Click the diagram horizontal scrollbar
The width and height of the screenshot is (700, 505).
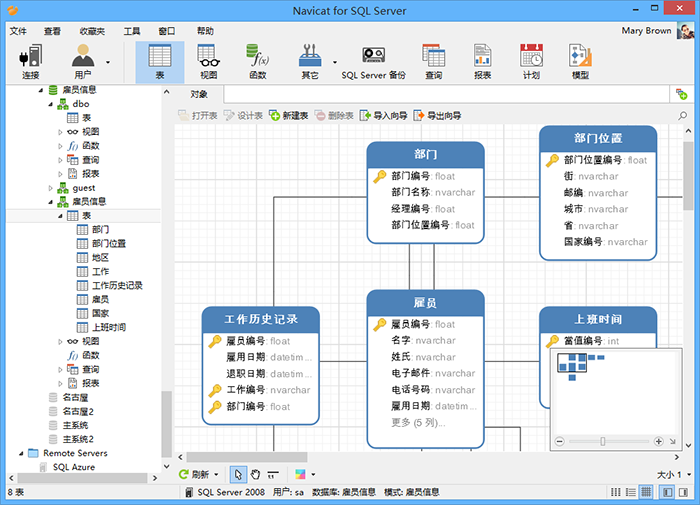click(247, 457)
